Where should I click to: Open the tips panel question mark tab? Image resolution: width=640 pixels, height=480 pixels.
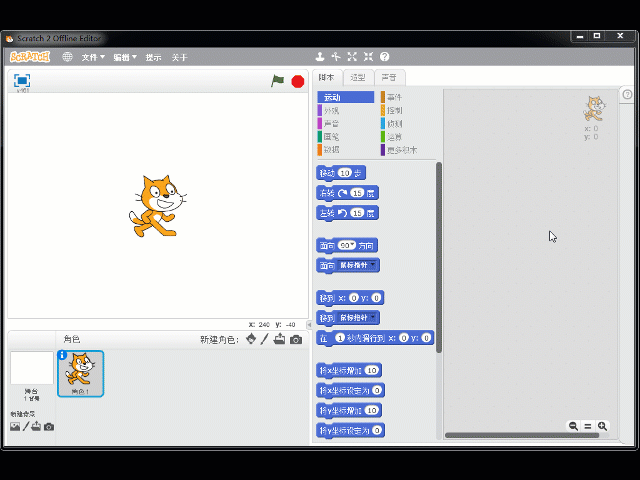coord(627,95)
